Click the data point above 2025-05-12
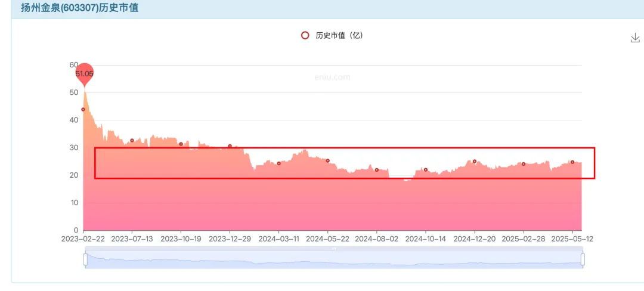 coord(572,162)
